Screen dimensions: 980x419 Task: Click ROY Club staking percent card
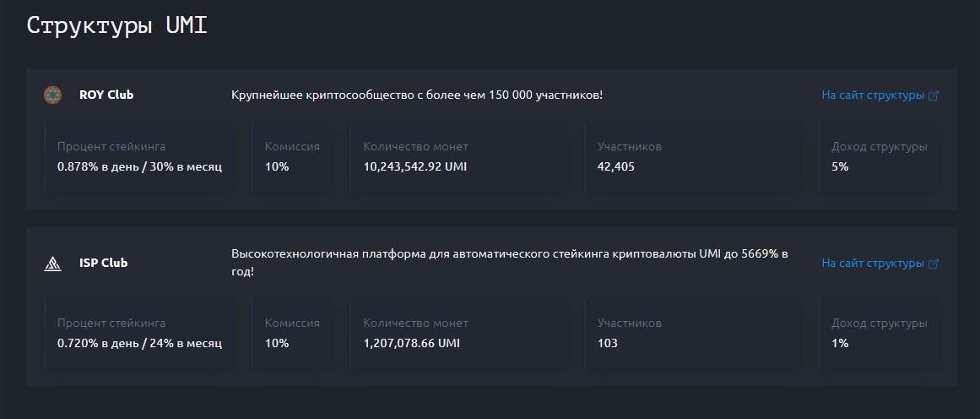(140, 157)
